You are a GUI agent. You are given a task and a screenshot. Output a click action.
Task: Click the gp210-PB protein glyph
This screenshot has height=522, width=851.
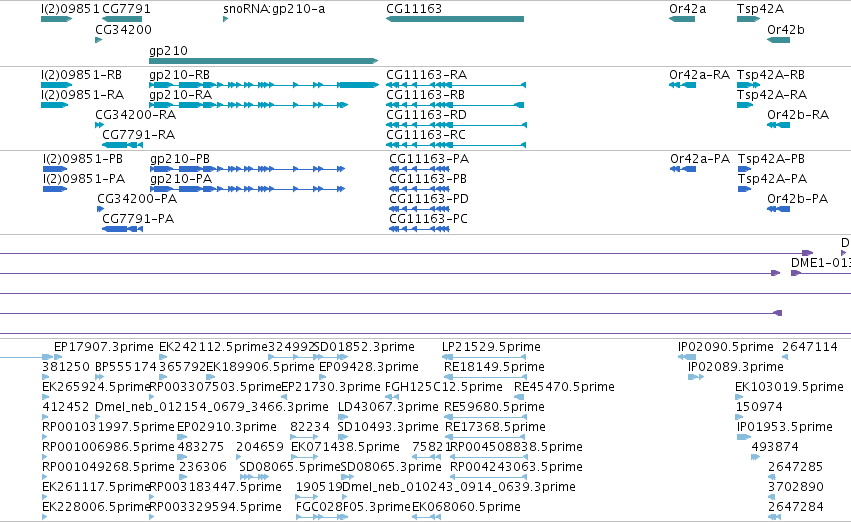point(247,169)
